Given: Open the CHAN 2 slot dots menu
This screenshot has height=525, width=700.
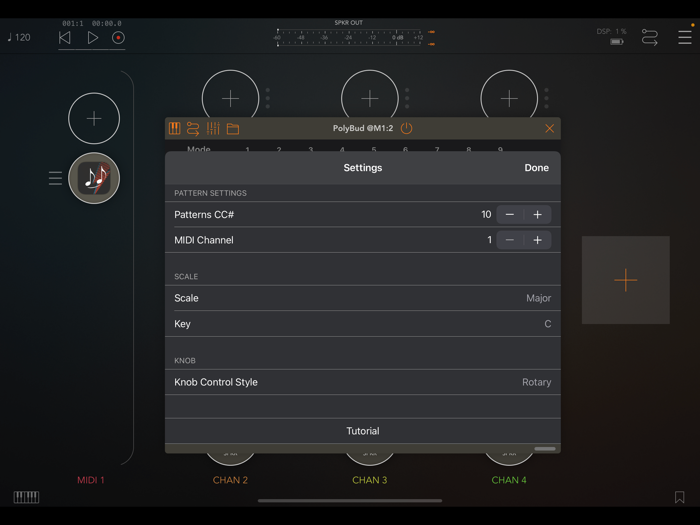Looking at the screenshot, I should [268, 98].
